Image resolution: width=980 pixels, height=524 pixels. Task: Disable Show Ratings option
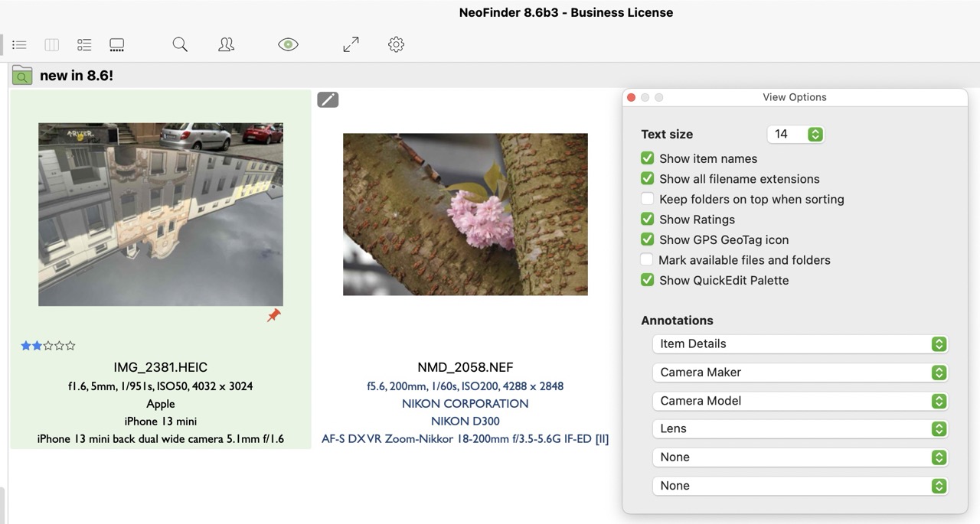coord(647,220)
